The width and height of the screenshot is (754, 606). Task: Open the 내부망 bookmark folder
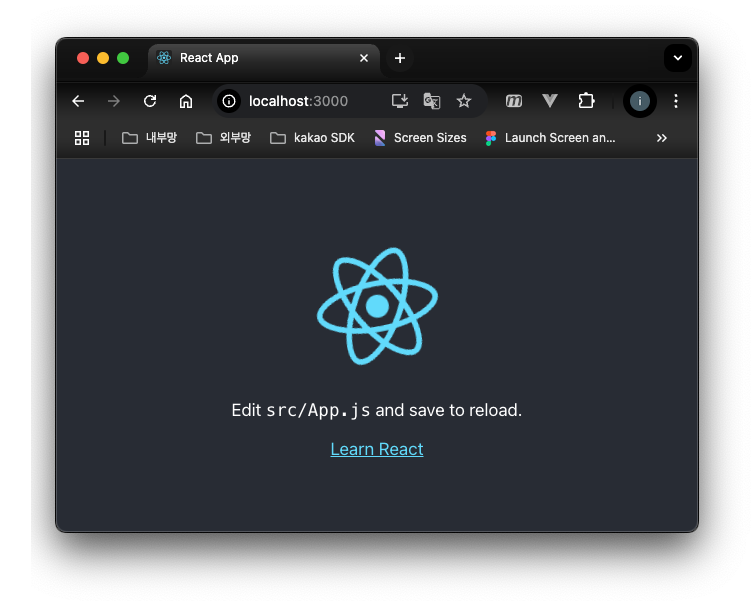tap(149, 138)
